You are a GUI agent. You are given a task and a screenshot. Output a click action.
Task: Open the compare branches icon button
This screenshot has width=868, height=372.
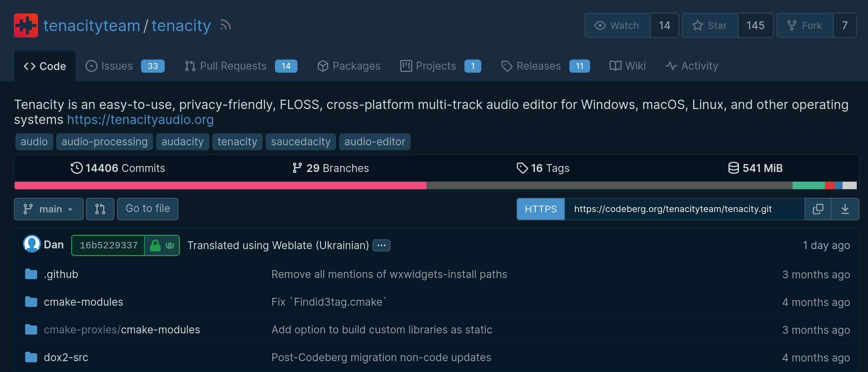click(100, 209)
